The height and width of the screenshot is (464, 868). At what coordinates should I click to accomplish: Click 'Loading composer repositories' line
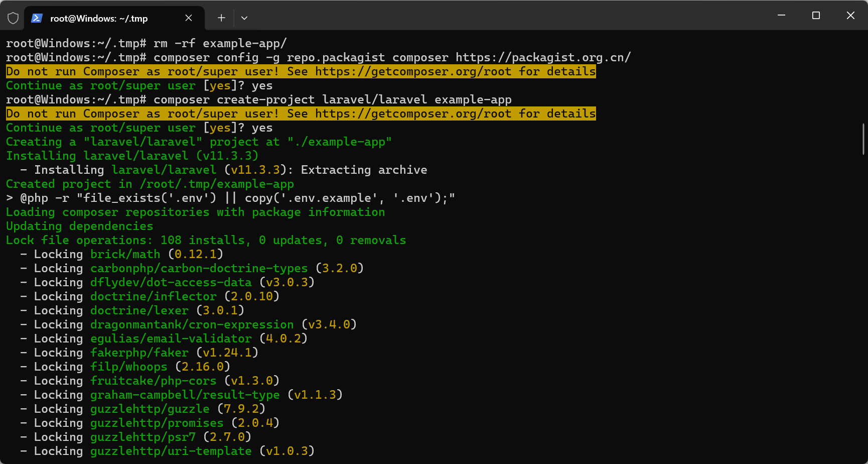pyautogui.click(x=196, y=212)
